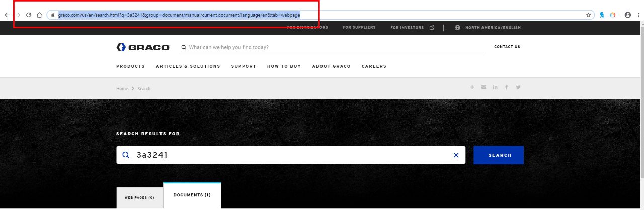Go back with the browser back arrow

(x=7, y=15)
